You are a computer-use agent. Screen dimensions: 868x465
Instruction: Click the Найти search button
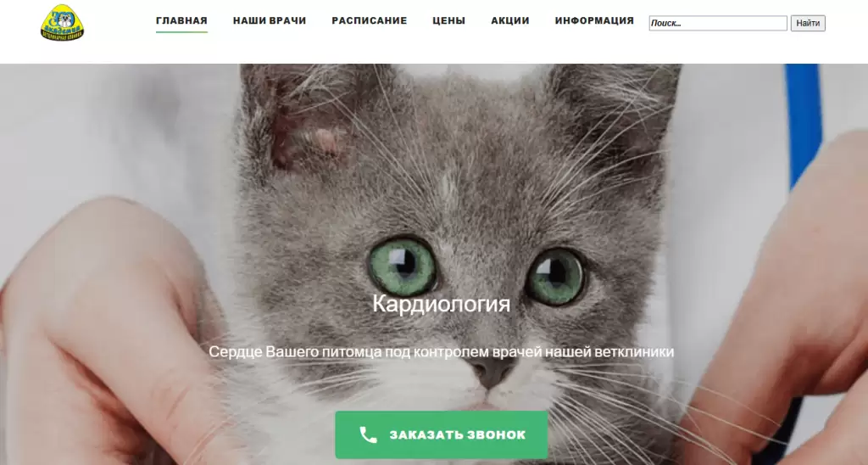808,23
